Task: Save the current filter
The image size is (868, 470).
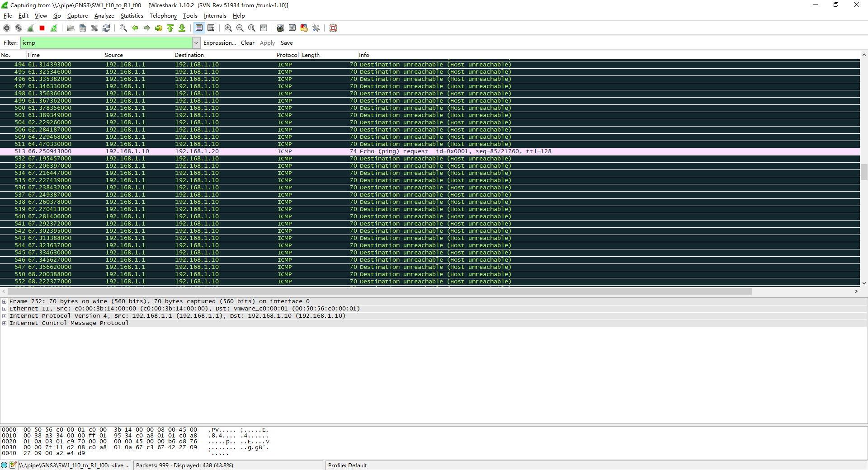Action: tap(287, 43)
